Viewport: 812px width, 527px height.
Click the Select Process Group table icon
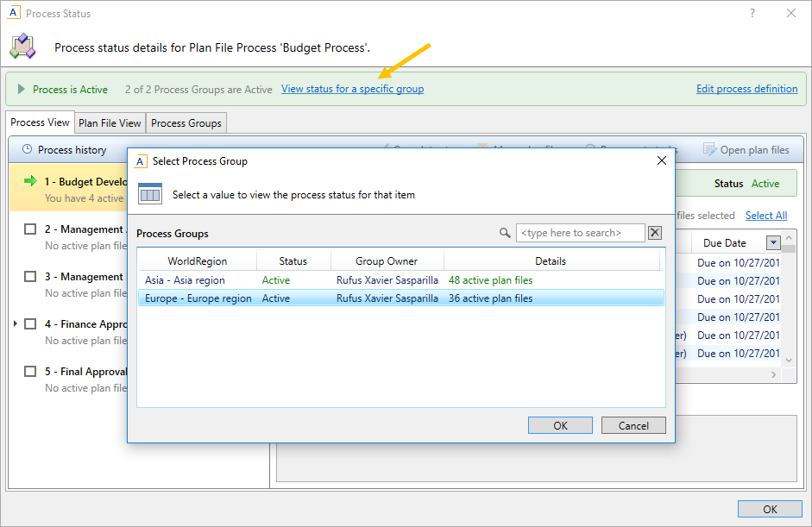[x=150, y=194]
